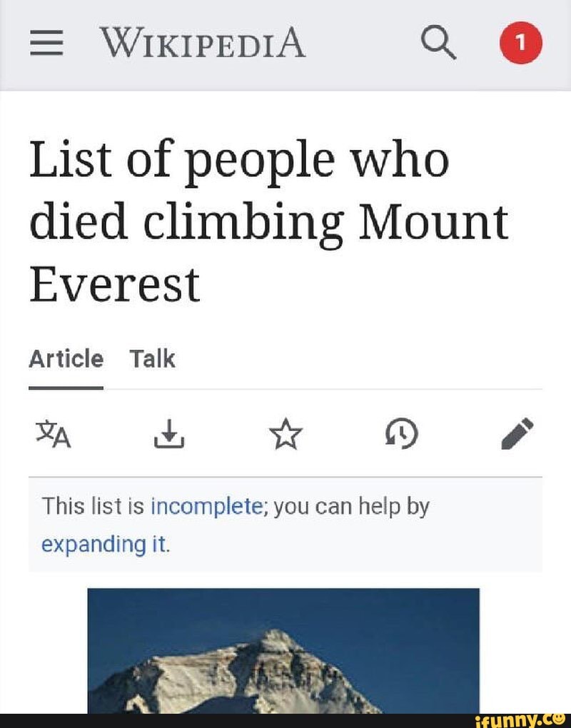Click the Wikipedia wordmark logo

[203, 44]
